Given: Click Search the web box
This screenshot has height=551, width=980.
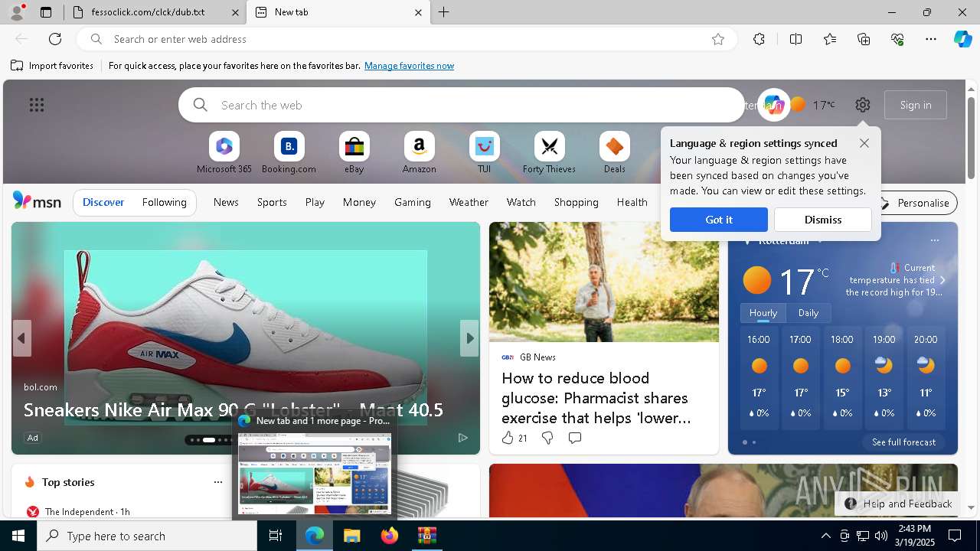Looking at the screenshot, I should point(462,105).
